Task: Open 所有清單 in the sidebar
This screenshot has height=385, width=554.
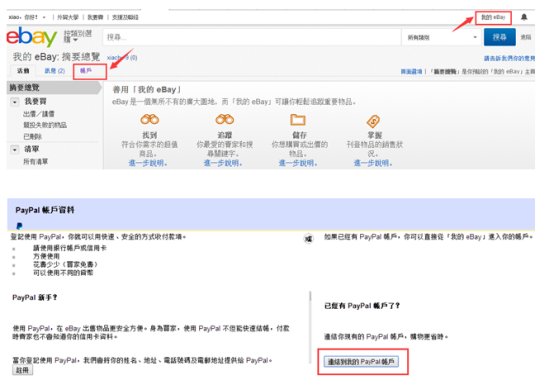Action: pos(35,162)
